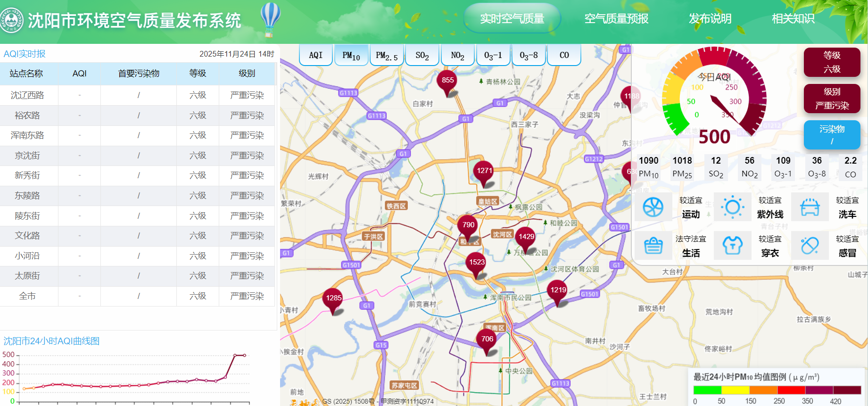The image size is (868, 406).
Task: Click the environmental agency logo emblem
Action: tap(11, 20)
